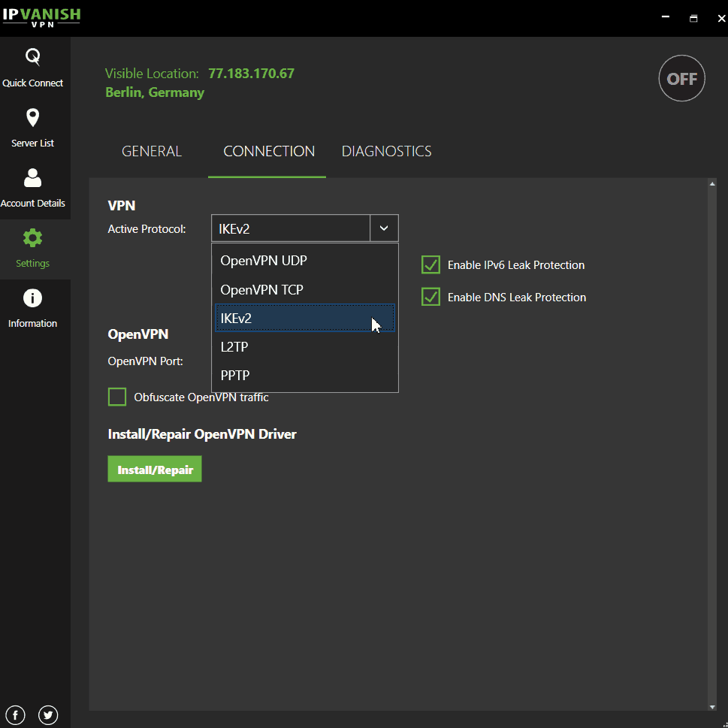
Task: Visit IPVanish Twitter page
Action: [48, 715]
